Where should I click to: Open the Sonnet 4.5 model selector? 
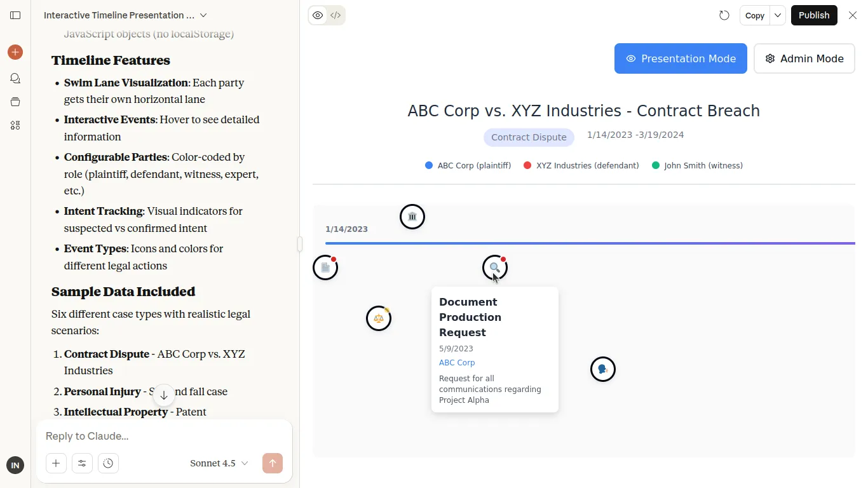click(219, 463)
